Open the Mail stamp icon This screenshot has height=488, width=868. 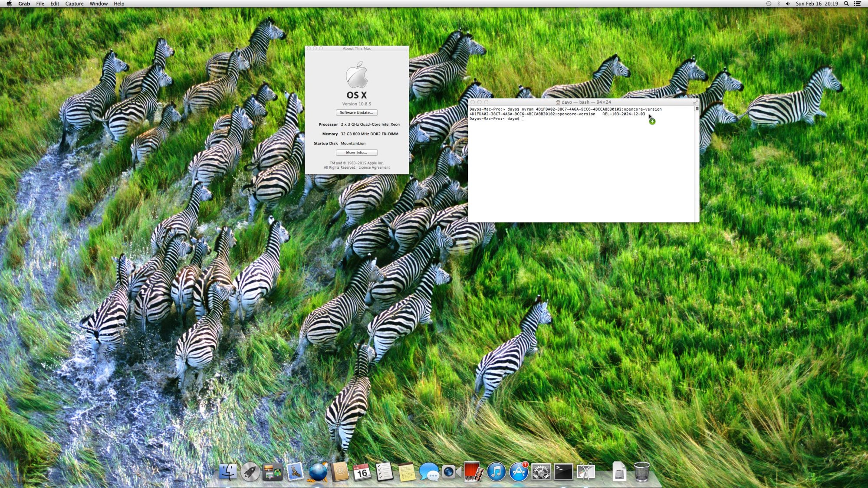tap(295, 472)
